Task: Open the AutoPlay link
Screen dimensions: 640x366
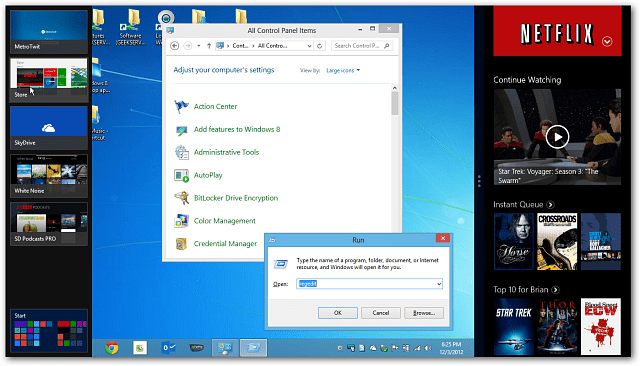Action: [208, 175]
